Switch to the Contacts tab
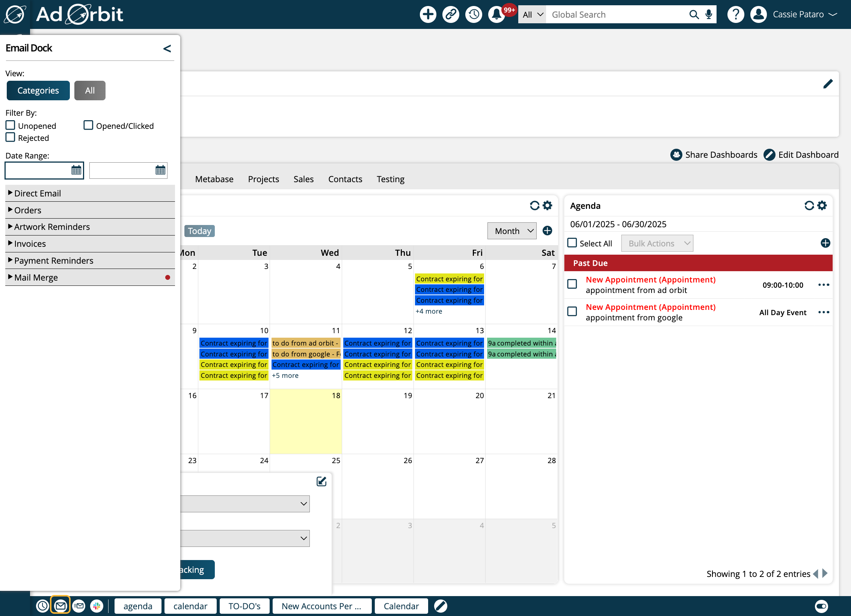The height and width of the screenshot is (616, 851). [345, 179]
